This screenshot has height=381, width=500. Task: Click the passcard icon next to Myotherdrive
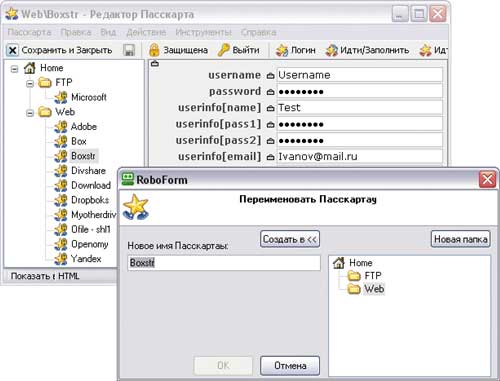tap(61, 214)
